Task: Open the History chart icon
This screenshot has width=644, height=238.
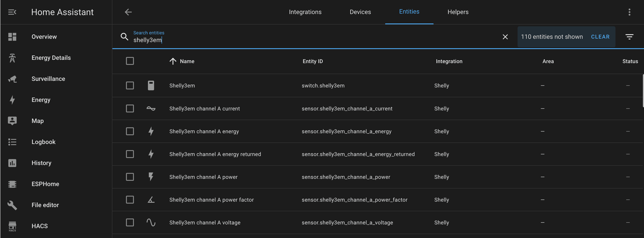Action: coord(12,163)
